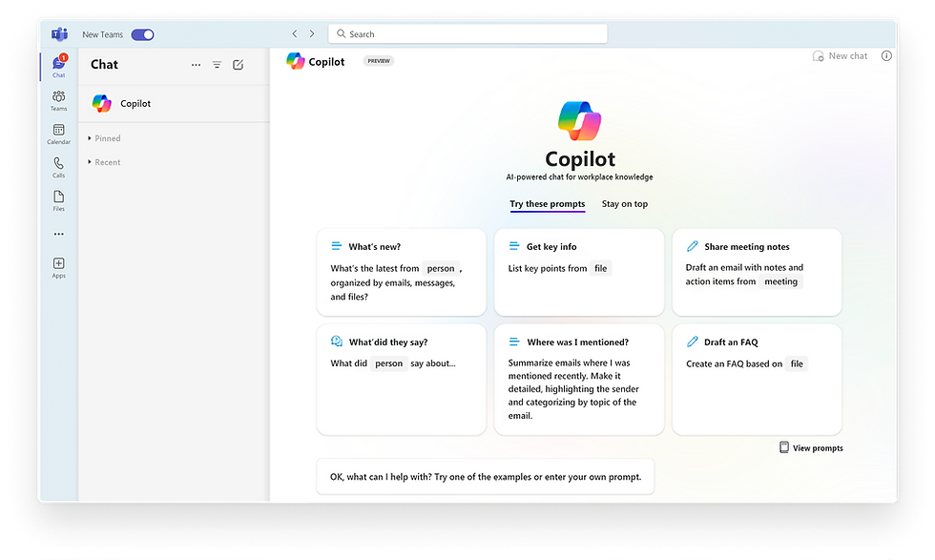Switch to the Stay on top tab
Image resolution: width=935 pixels, height=560 pixels.
point(624,204)
